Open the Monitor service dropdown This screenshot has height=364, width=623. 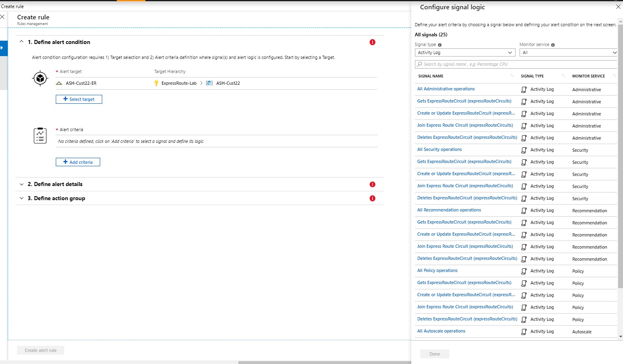568,52
